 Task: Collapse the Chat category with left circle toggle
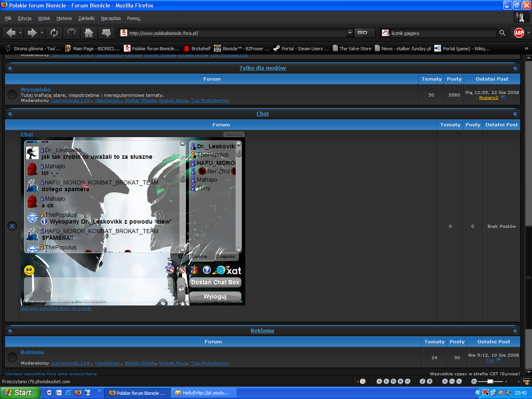10,114
